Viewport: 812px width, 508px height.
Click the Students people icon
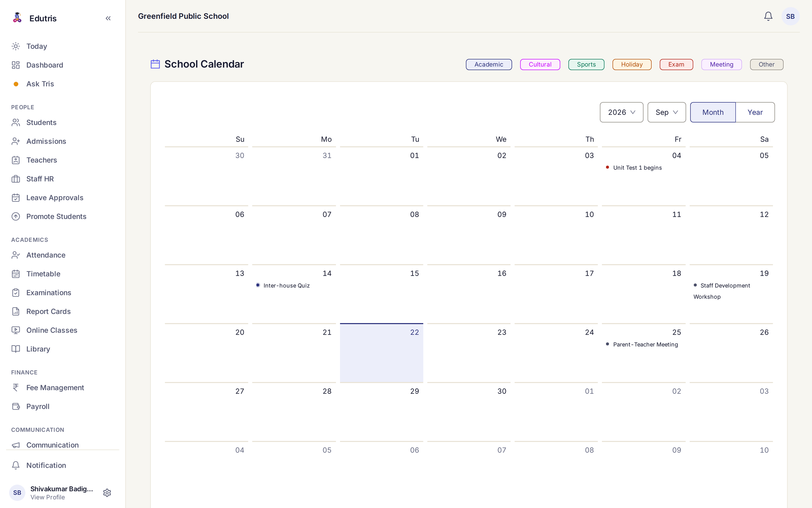16,122
